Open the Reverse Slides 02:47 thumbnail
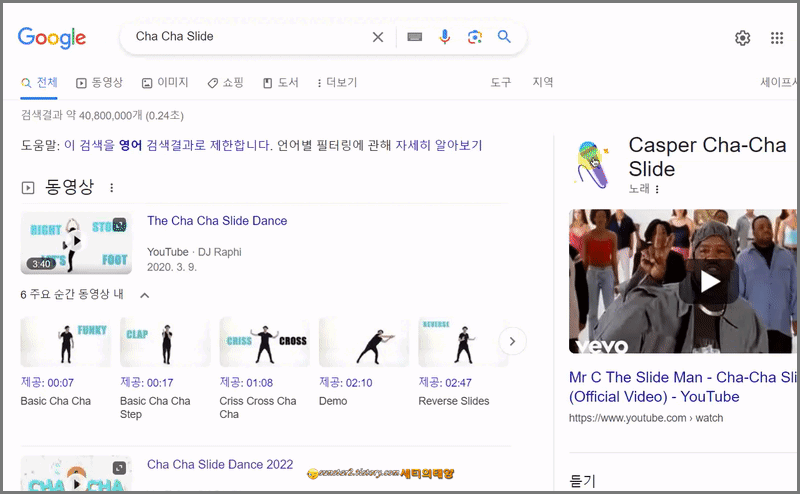 point(463,341)
